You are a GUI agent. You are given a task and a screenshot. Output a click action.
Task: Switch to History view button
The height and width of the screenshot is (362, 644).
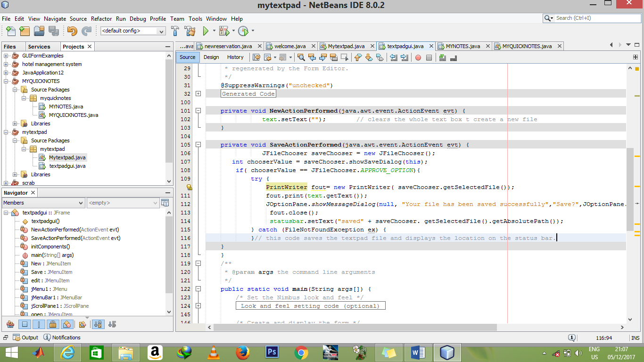pos(235,57)
